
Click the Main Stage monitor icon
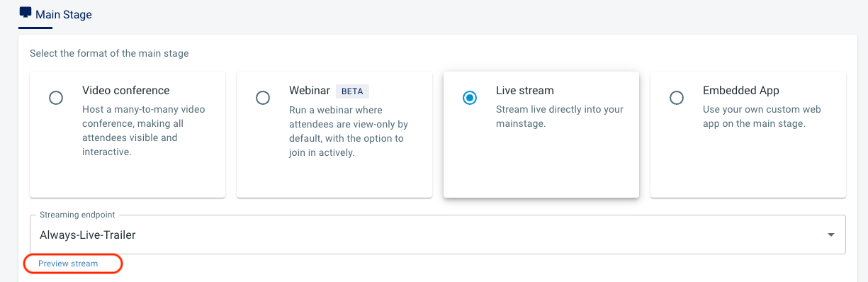coord(26,13)
